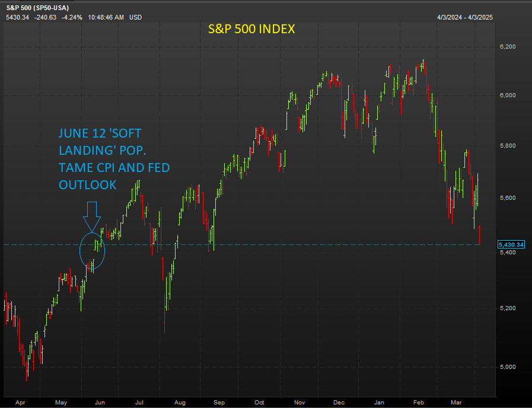Click the 6,200 price axis label
The width and height of the screenshot is (532, 408).
click(508, 47)
